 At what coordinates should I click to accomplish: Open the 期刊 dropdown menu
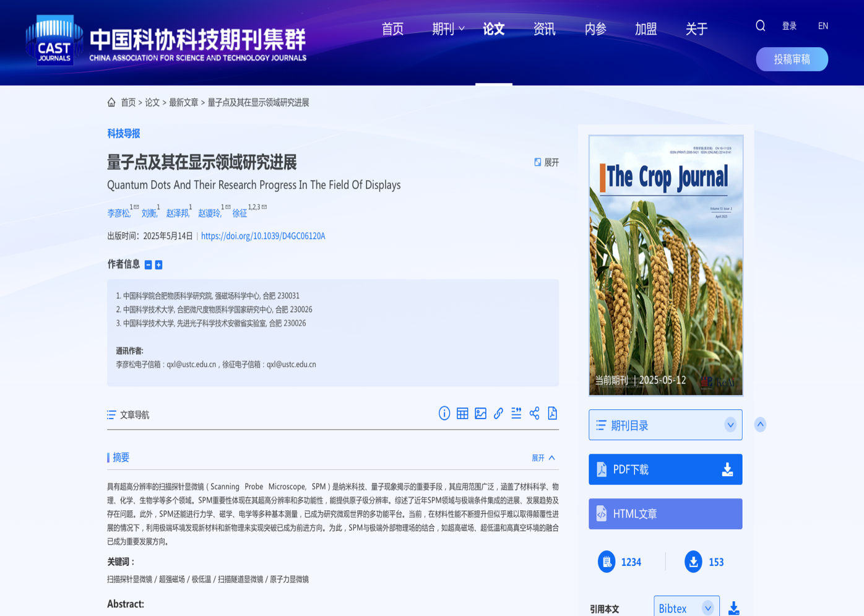tap(448, 29)
